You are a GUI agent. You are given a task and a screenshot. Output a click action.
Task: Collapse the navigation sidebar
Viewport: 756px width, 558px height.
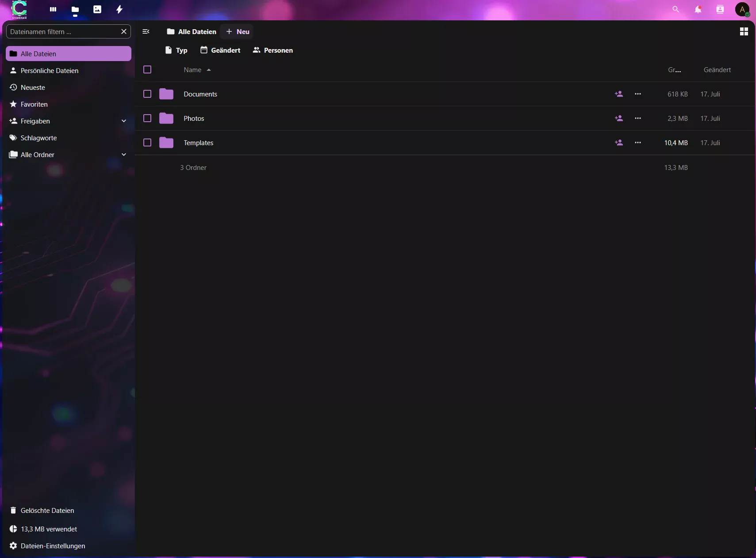point(146,31)
